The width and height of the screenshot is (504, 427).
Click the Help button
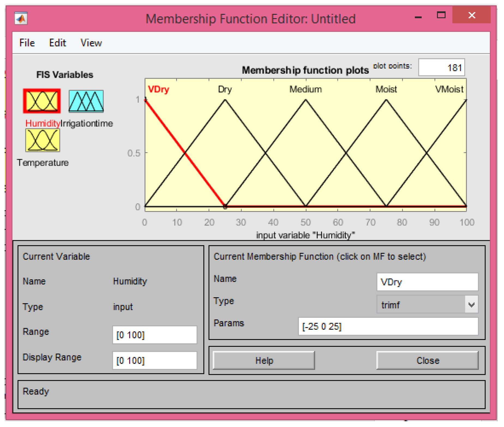(263, 361)
